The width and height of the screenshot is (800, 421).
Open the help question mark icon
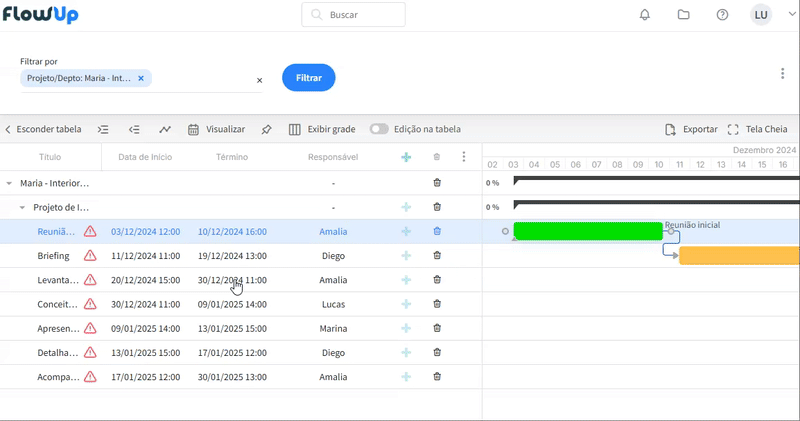tap(723, 15)
